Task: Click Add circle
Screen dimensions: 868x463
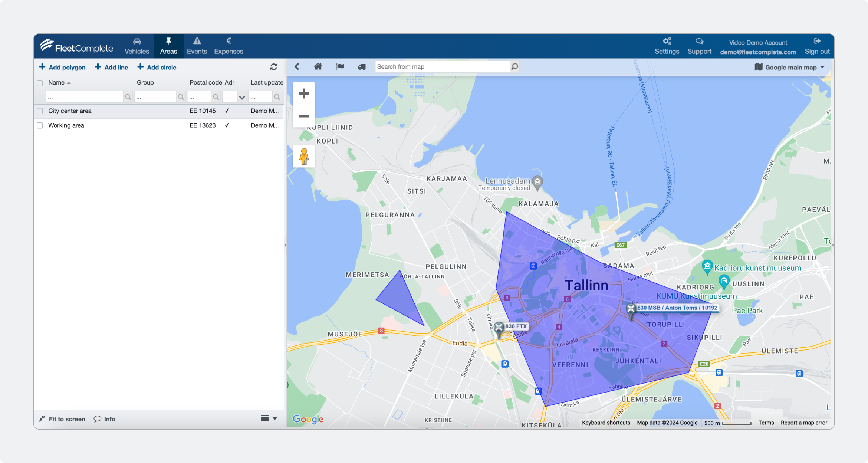Action: [157, 67]
